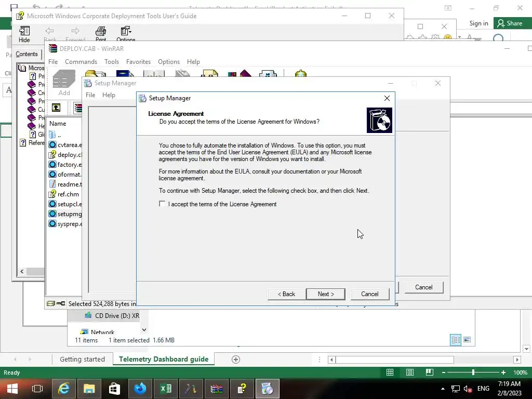Click the Name column header in WinRAR

(x=58, y=124)
